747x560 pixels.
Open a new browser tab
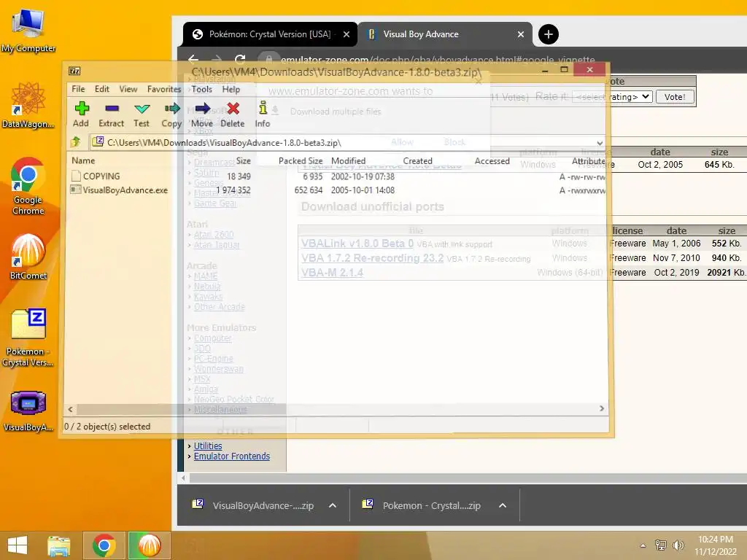pos(549,34)
